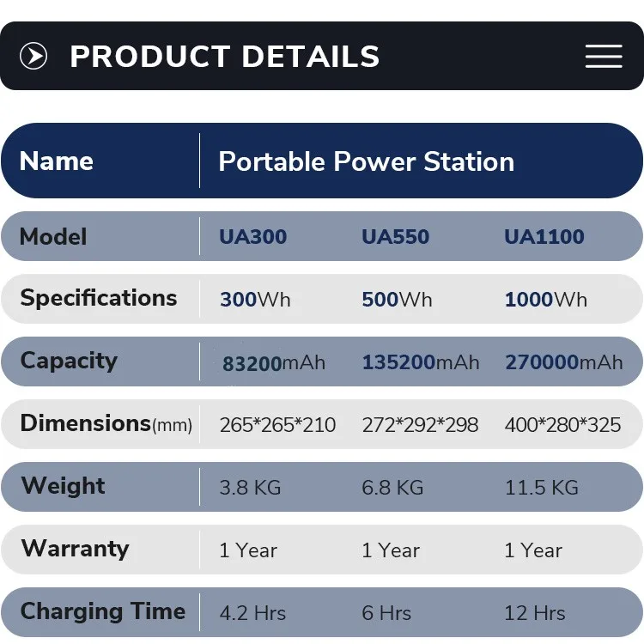Viewport: 644px width, 644px height.
Task: Select the UA550 model column header
Action: pyautogui.click(x=395, y=237)
